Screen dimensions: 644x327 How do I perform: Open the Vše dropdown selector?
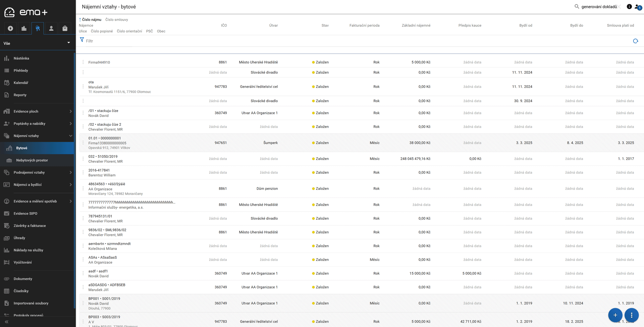(37, 43)
